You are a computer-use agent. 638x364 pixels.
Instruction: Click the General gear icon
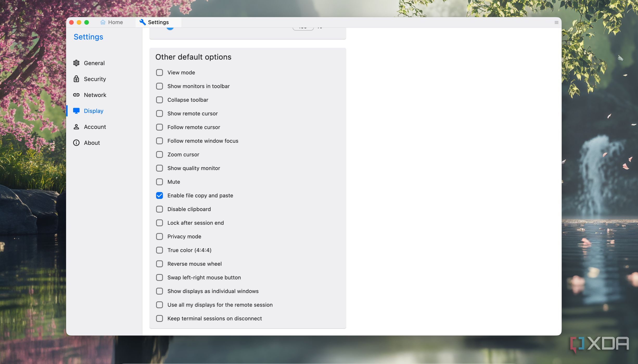click(76, 63)
